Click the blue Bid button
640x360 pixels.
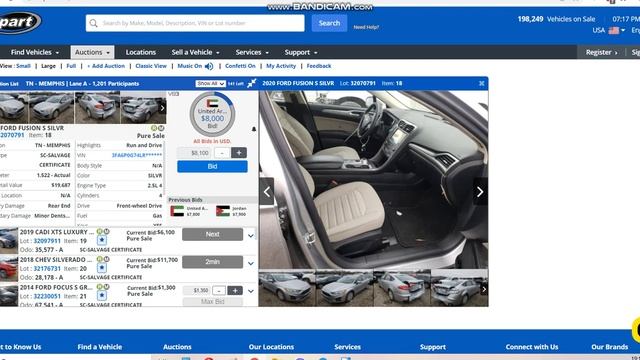[x=212, y=167]
